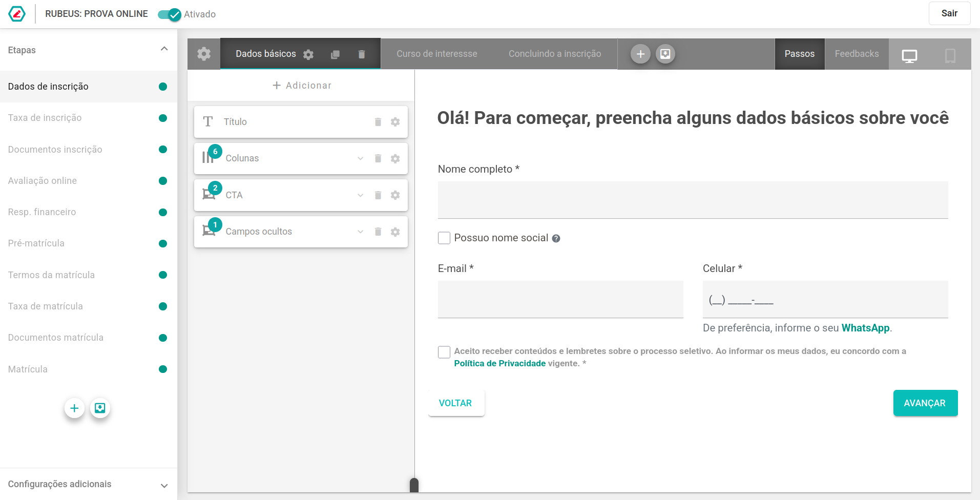
Task: Switch to mobile preview icon
Action: (950, 55)
